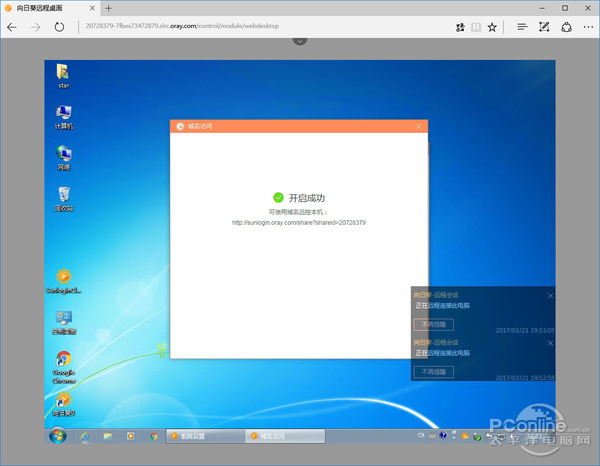Screen dimensions: 600x466
Task: Launch Chrome from remote taskbar
Action: click(x=153, y=436)
